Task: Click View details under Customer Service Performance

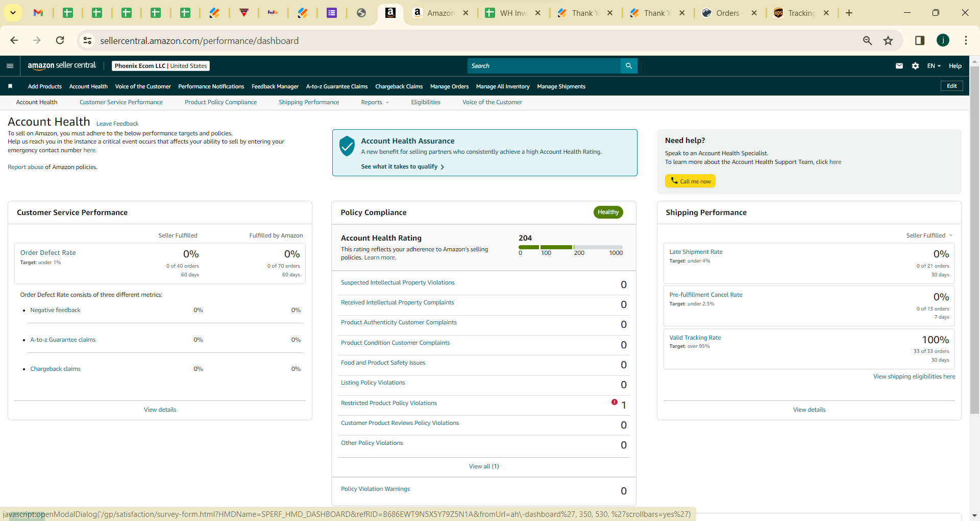Action: click(160, 410)
